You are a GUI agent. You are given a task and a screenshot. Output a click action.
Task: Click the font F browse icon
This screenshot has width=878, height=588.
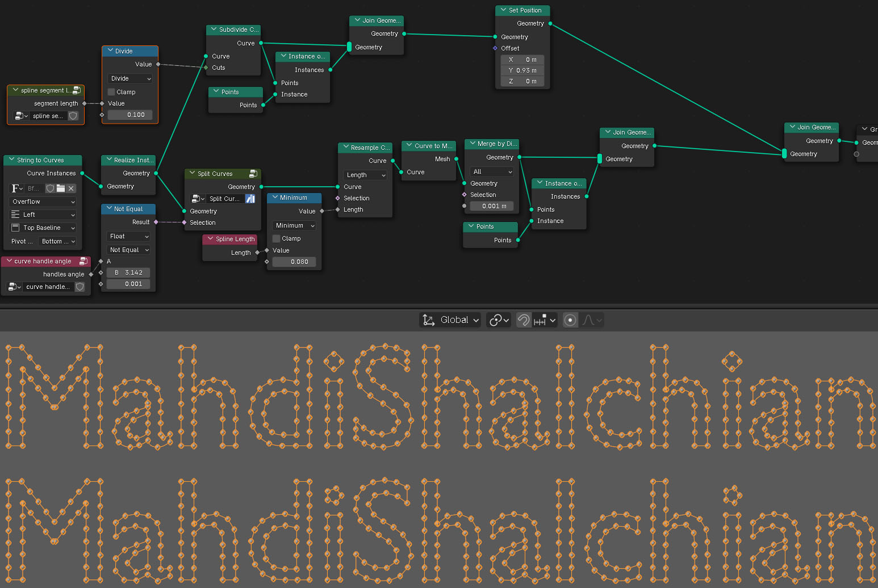pyautogui.click(x=17, y=188)
